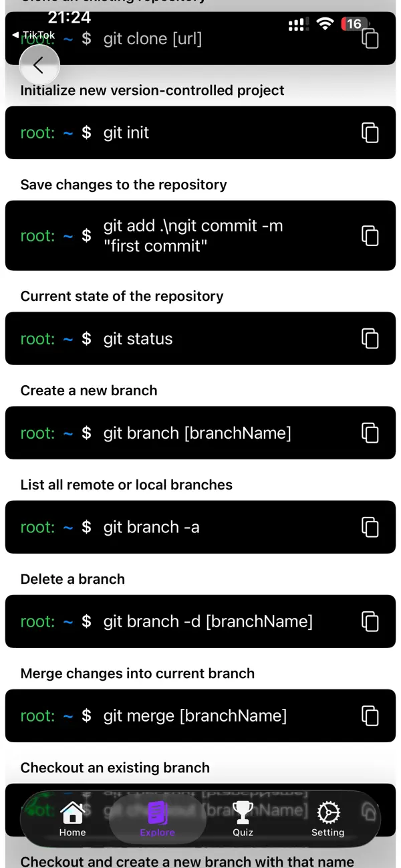Tap the battery indicator

click(354, 23)
